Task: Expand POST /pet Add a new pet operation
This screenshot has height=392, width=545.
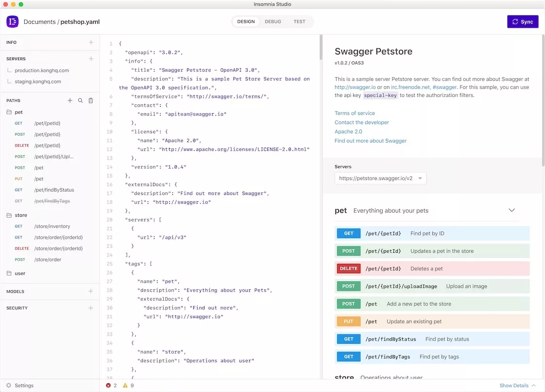Action: point(432,304)
